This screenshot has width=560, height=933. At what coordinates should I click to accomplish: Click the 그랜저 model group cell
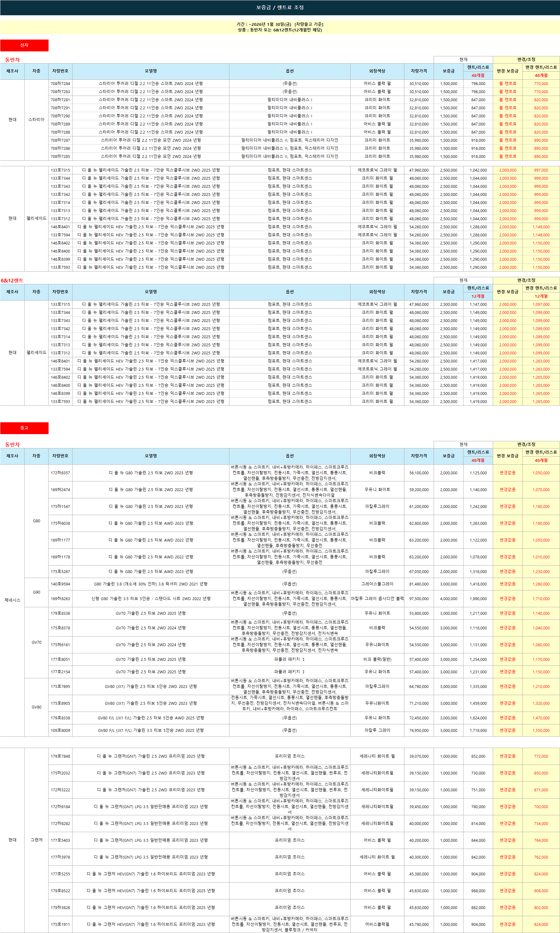[x=36, y=840]
